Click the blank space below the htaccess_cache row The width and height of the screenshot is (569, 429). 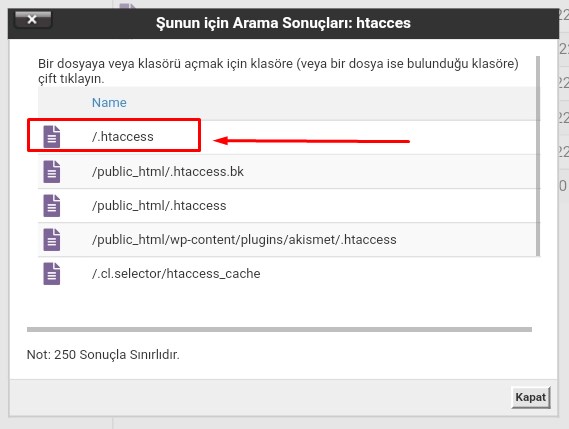(283, 307)
